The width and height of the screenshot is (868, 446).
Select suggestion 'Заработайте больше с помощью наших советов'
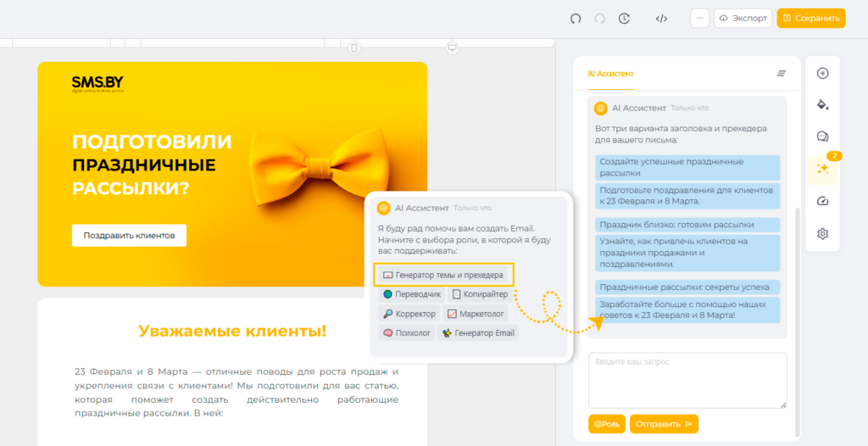tap(687, 310)
